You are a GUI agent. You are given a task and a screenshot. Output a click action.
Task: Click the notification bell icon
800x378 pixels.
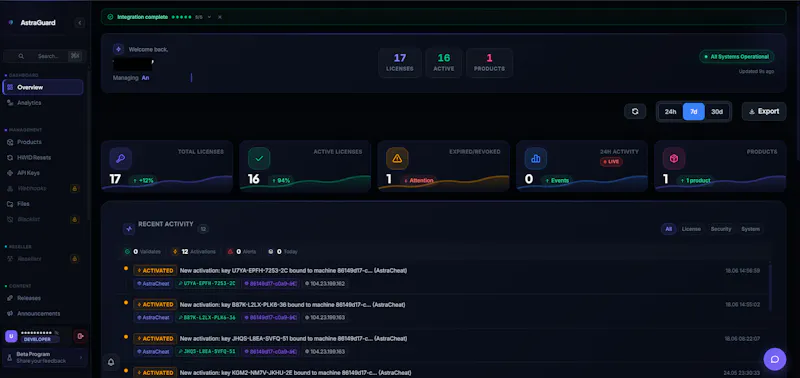click(x=111, y=362)
